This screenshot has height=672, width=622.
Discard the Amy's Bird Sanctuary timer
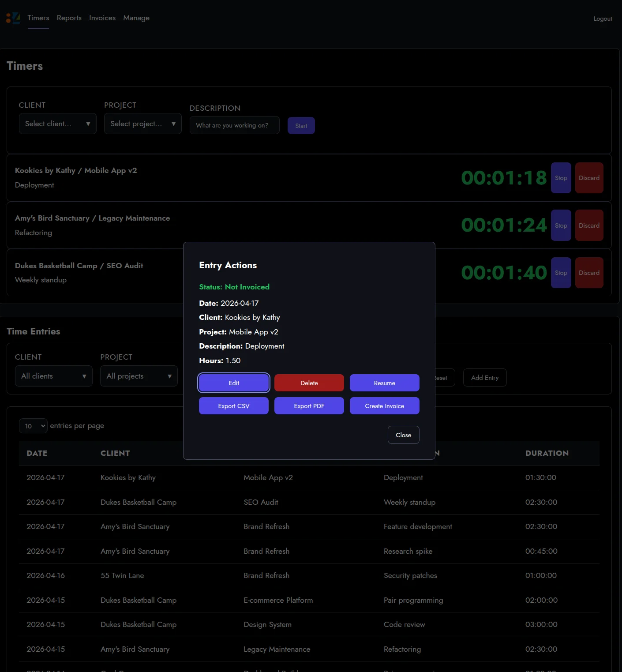point(589,225)
